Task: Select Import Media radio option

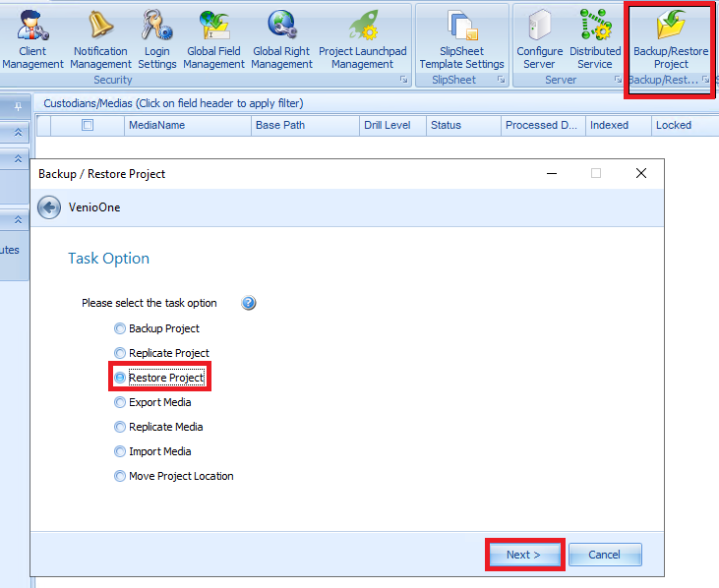Action: pos(152,451)
